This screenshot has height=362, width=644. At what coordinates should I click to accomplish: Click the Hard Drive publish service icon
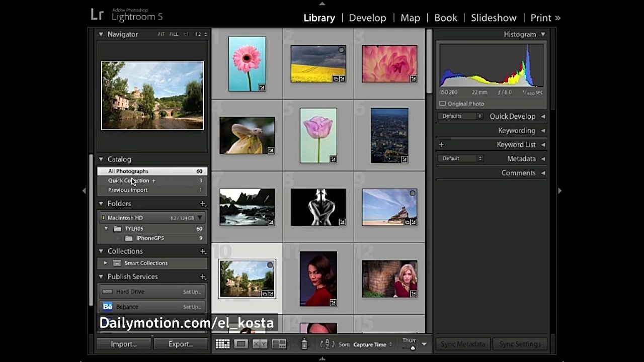coord(107,292)
